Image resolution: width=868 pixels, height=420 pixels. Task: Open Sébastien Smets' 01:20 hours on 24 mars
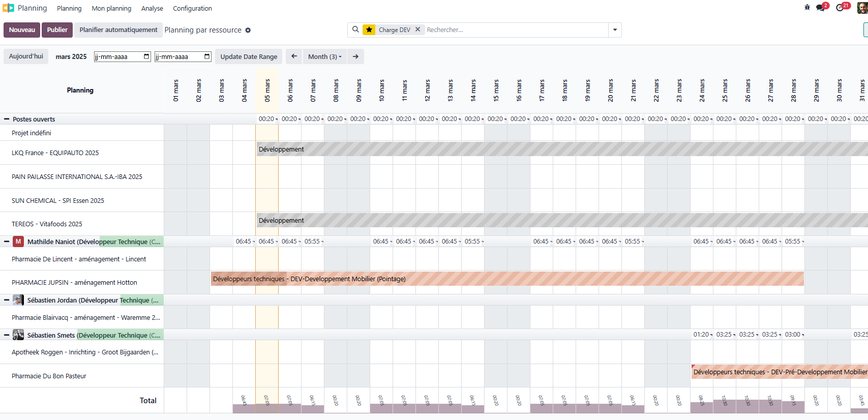tap(702, 335)
